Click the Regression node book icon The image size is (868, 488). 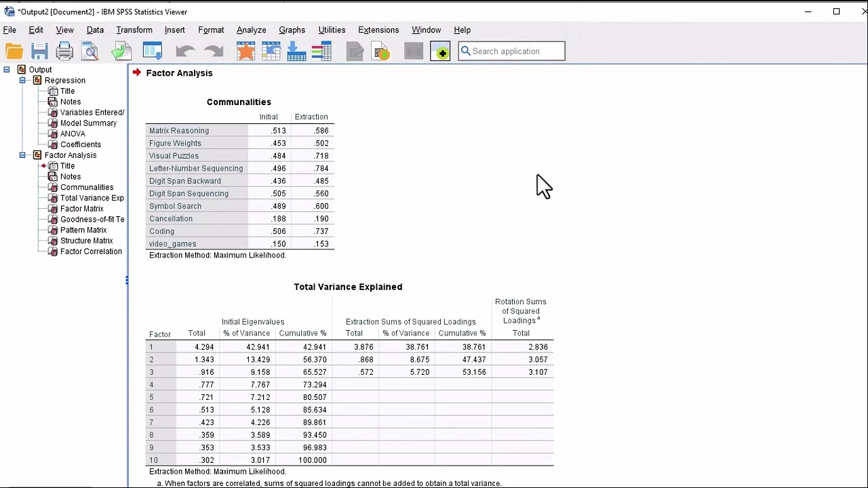(x=37, y=81)
